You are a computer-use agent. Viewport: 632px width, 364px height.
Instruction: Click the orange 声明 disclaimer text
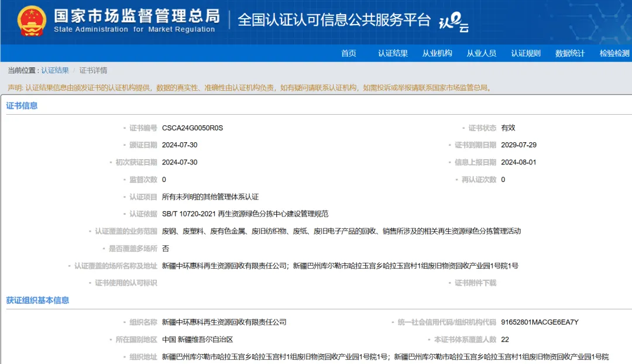tap(250, 88)
